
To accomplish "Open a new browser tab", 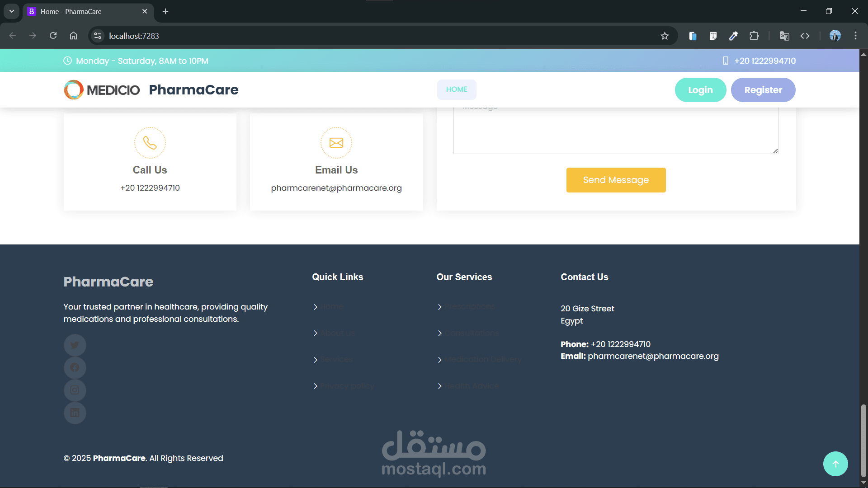I will [x=165, y=11].
